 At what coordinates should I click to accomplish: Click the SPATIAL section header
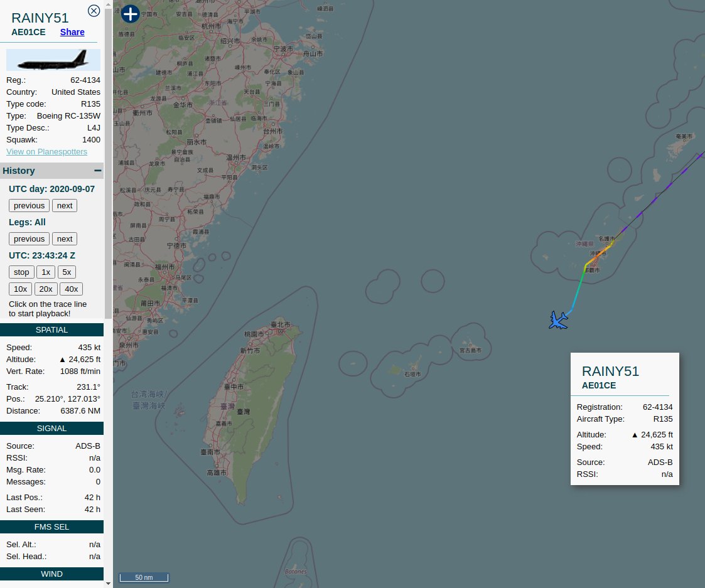51,329
